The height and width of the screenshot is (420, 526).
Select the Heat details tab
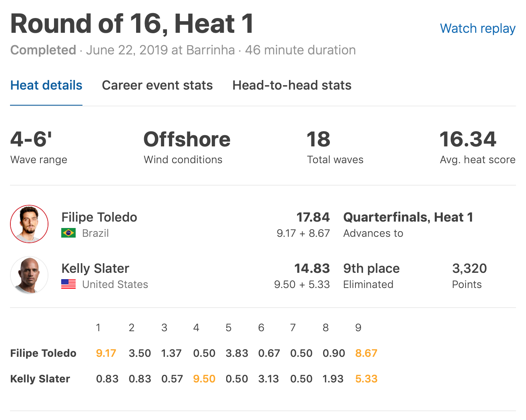click(x=46, y=85)
